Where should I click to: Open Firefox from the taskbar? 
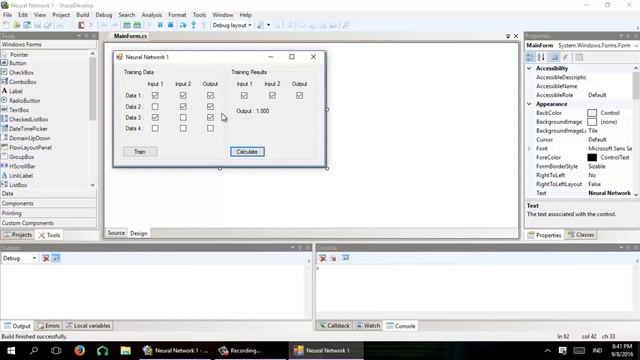(80, 351)
